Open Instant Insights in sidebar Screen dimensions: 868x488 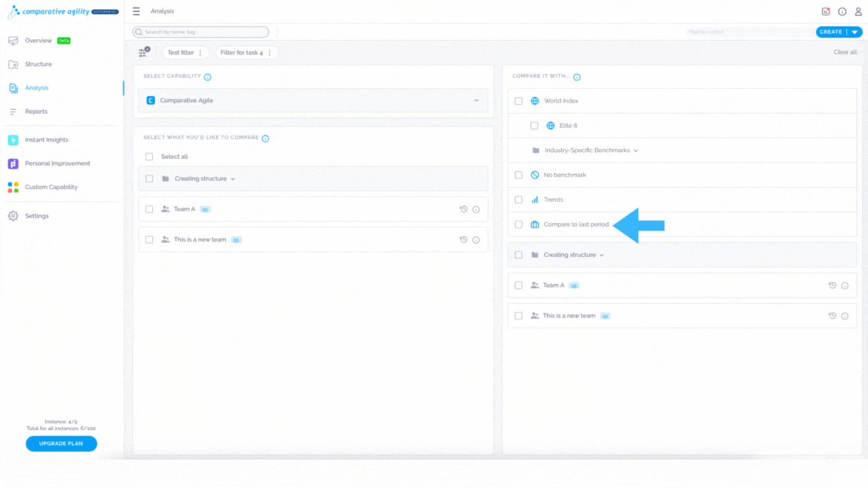point(47,140)
